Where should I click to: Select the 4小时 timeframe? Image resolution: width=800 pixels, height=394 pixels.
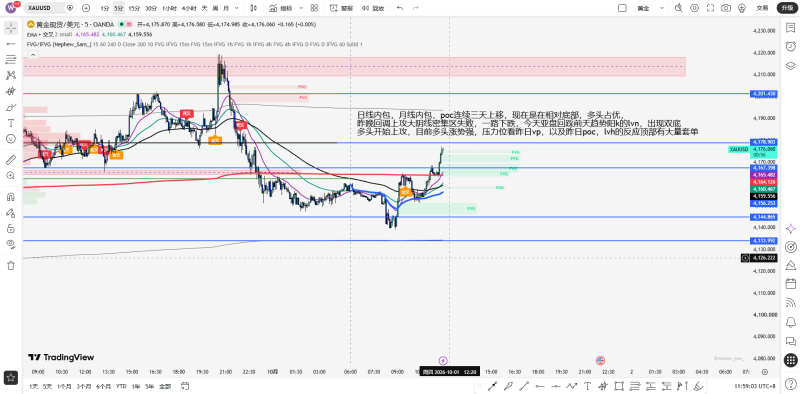point(188,8)
